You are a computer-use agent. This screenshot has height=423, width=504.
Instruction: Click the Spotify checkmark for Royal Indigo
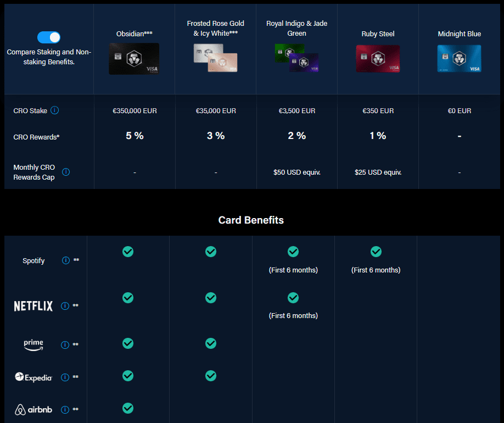[293, 252]
